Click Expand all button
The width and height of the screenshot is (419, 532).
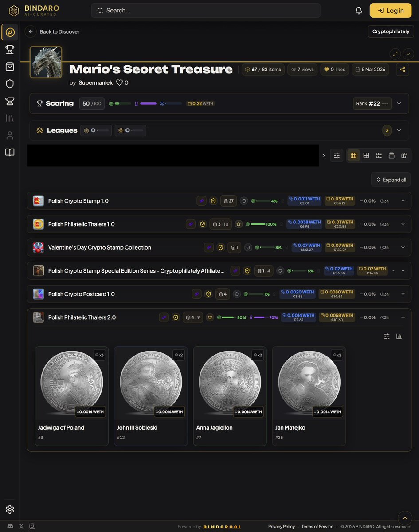(391, 180)
